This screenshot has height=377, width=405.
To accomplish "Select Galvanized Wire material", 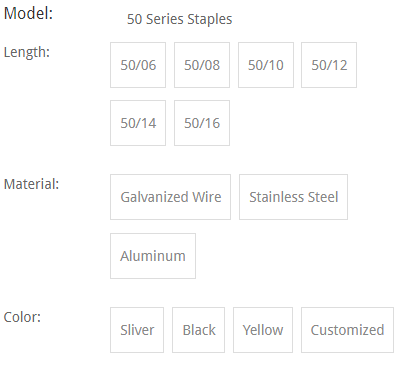I will 170,197.
